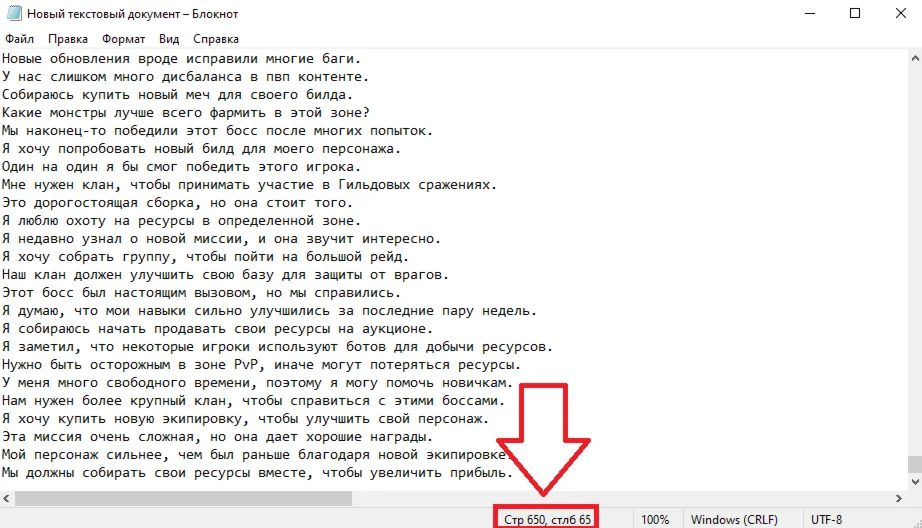Viewport: 922px width, 528px height.
Task: Click line 'Собираюсь купить новый меч'
Action: pyautogui.click(x=178, y=95)
